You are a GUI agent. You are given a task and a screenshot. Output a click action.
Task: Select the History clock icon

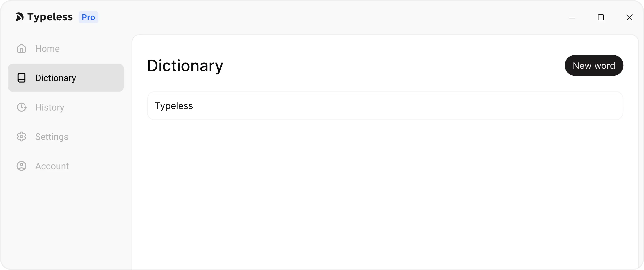[x=22, y=107]
